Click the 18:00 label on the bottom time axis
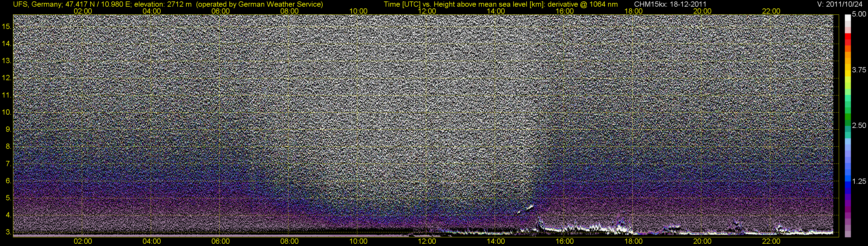The width and height of the screenshot is (868, 246). coord(633,241)
